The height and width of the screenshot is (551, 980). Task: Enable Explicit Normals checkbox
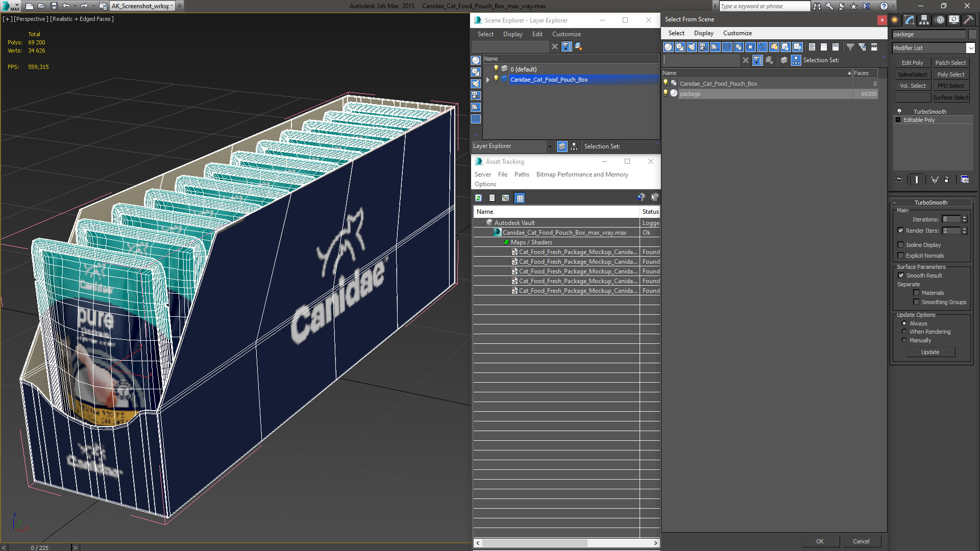901,256
